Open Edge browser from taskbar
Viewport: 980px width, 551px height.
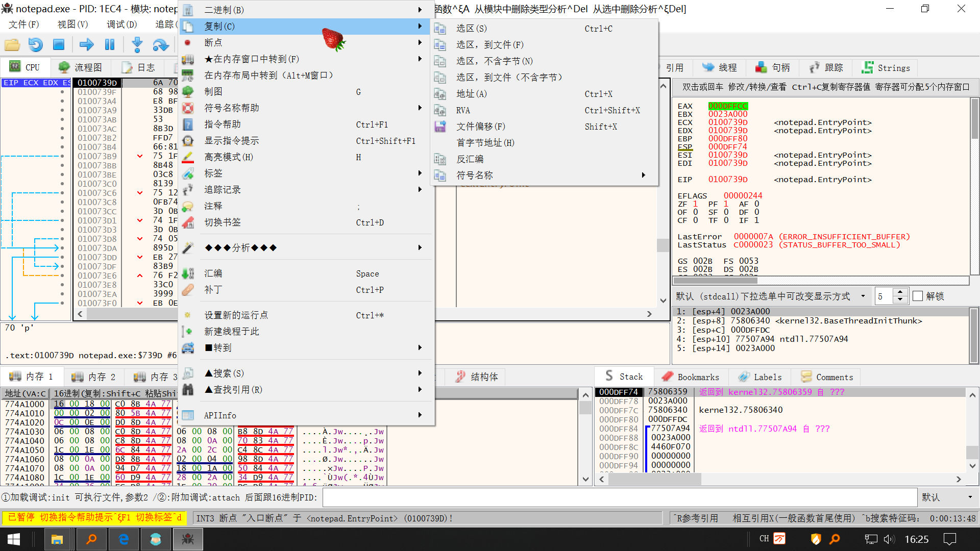[124, 539]
